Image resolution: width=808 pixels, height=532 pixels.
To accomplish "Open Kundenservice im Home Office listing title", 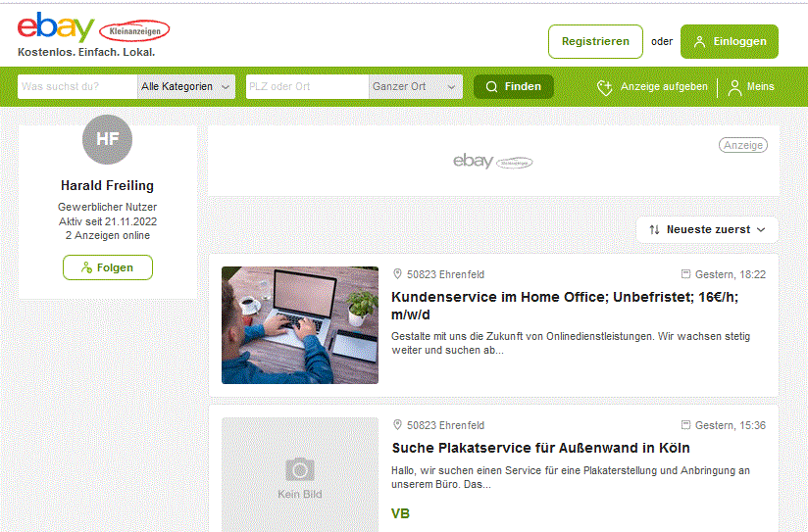I will (564, 306).
